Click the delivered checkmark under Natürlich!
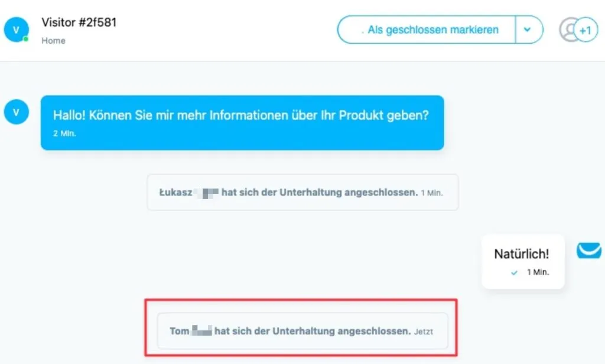Viewport: 605px width, 364px height. coord(514,272)
